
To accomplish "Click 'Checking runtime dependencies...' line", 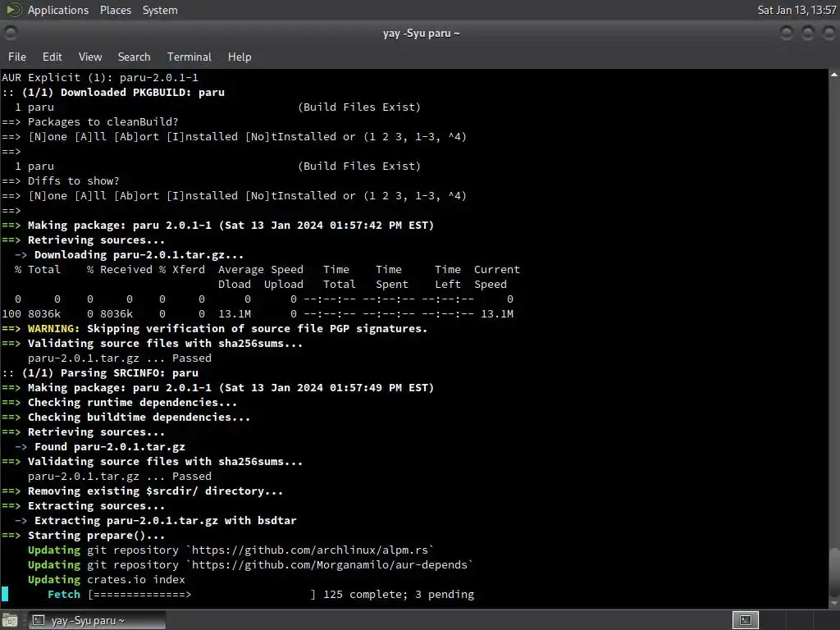I will click(x=132, y=402).
